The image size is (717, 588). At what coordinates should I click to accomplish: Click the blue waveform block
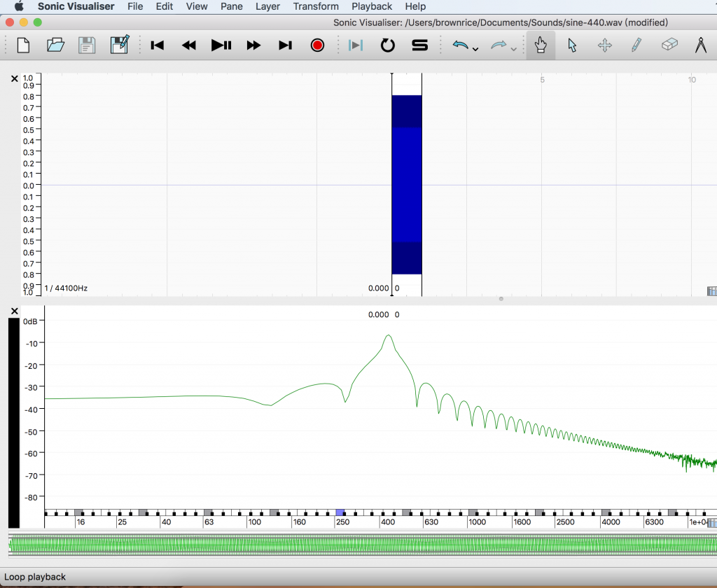407,185
